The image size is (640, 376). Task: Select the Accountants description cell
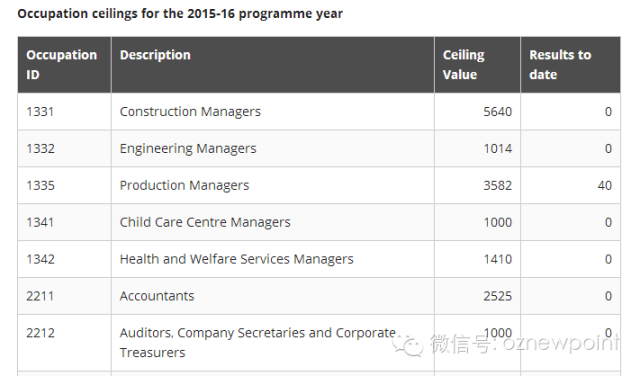(273, 296)
